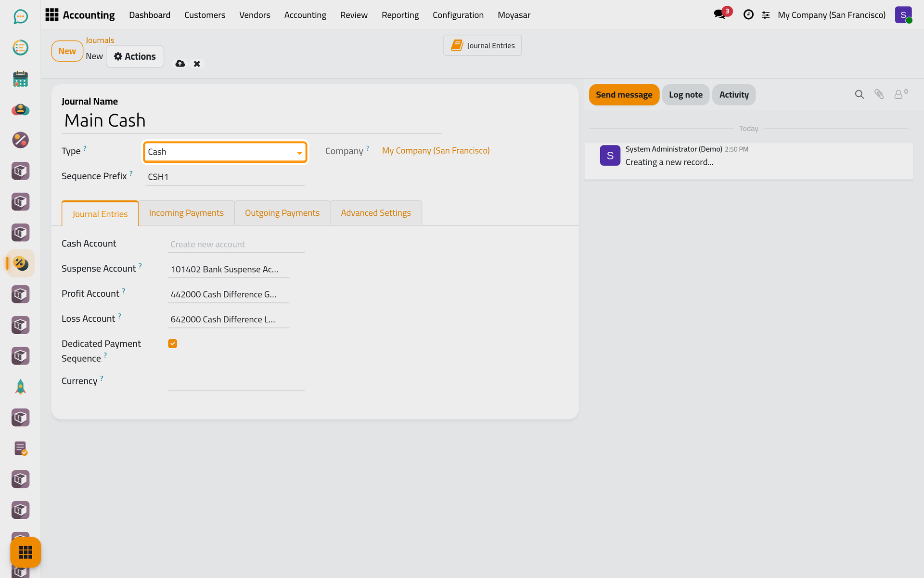Screen dimensions: 924x578
Task: Show followers icon in chatter
Action: [900, 94]
